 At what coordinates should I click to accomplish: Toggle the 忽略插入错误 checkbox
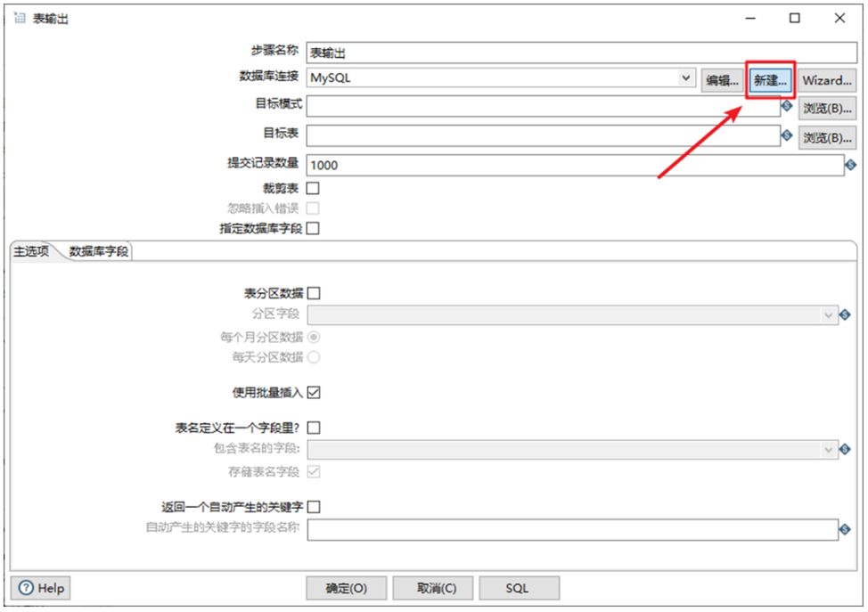(x=313, y=208)
